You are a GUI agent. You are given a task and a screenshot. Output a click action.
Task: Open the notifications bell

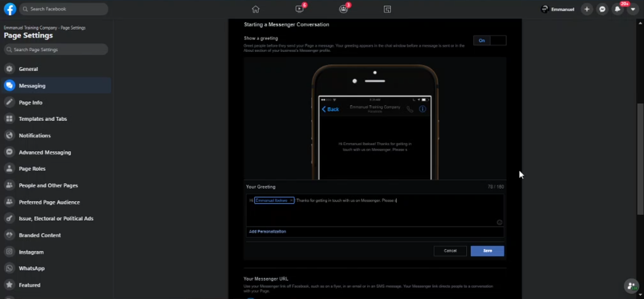618,9
